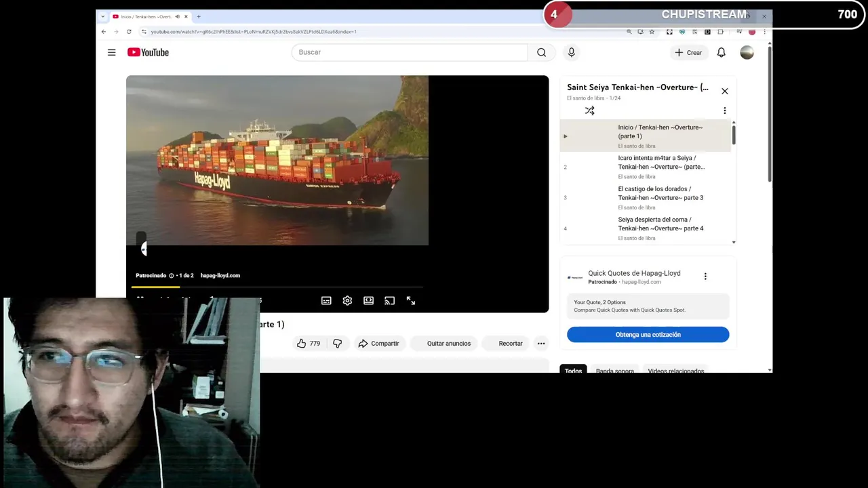
Task: Open playlist options three-dot menu
Action: point(724,110)
